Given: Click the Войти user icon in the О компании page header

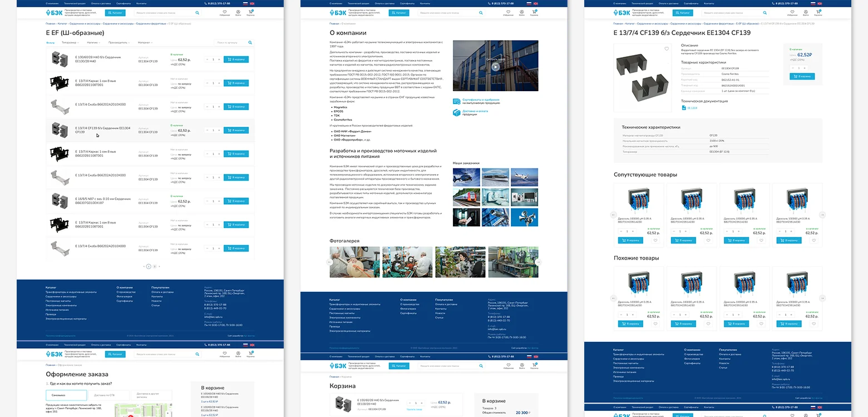Looking at the screenshot, I should 521,11.
